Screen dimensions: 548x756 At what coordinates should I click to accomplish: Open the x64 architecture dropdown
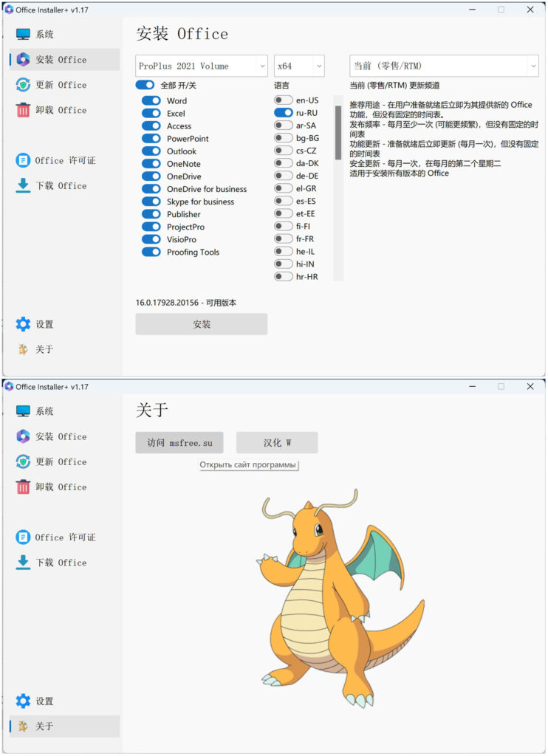(299, 66)
